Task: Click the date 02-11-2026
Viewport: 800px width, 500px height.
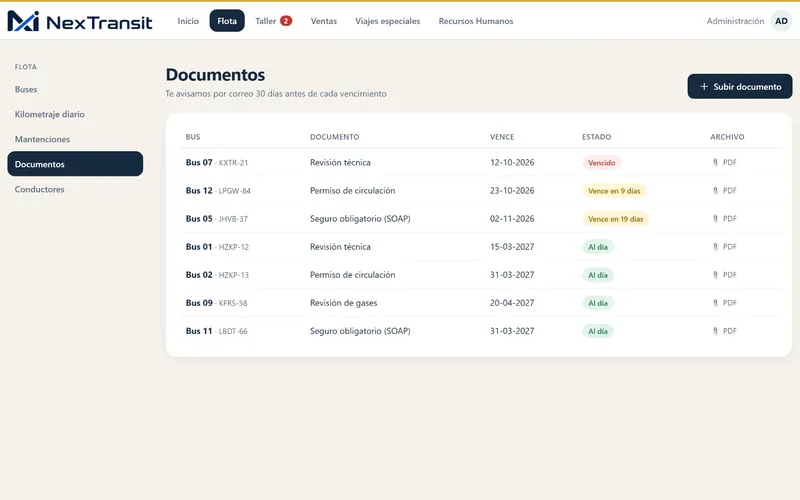Action: coord(512,218)
